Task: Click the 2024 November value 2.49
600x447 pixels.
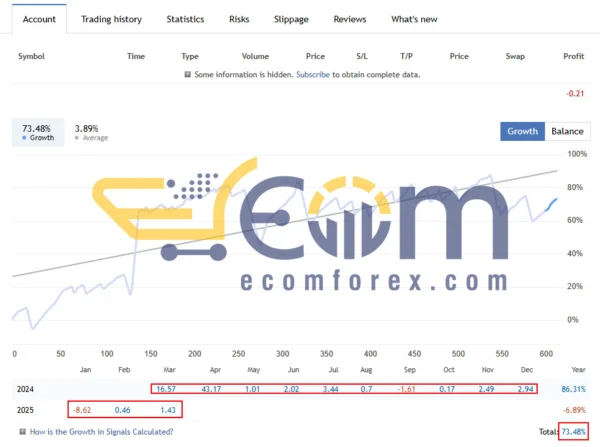Action: 486,389
